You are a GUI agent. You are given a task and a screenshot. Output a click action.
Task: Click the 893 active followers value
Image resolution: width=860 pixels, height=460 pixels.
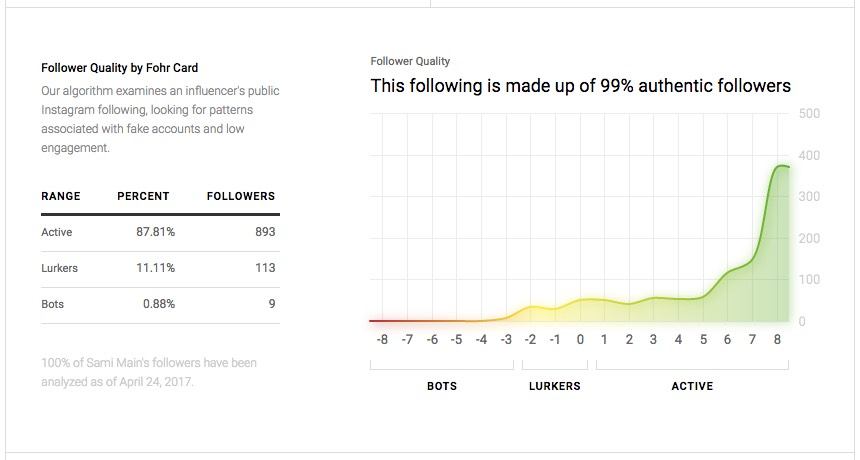tap(264, 232)
